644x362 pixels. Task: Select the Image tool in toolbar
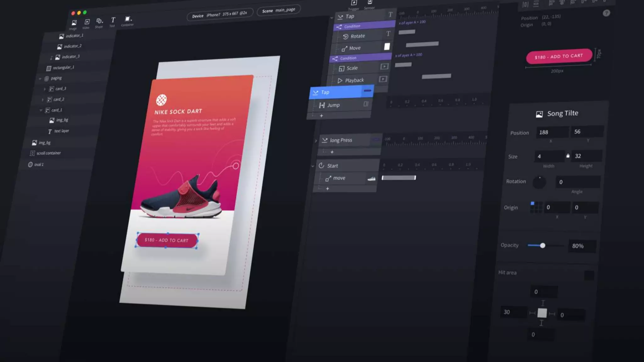(74, 23)
